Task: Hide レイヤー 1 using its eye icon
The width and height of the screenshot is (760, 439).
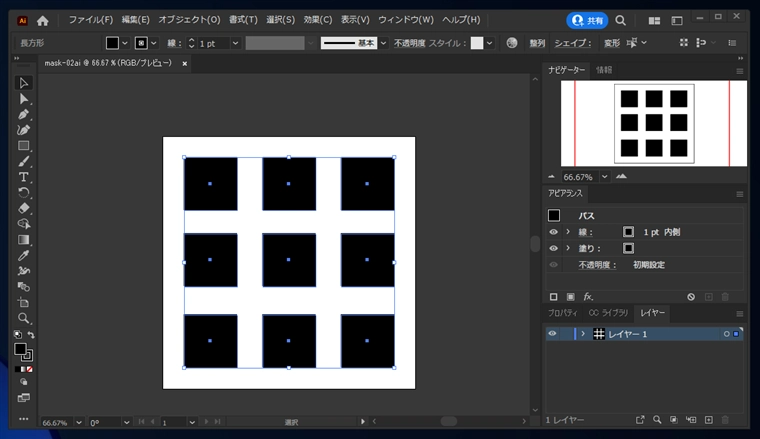Action: pos(552,334)
